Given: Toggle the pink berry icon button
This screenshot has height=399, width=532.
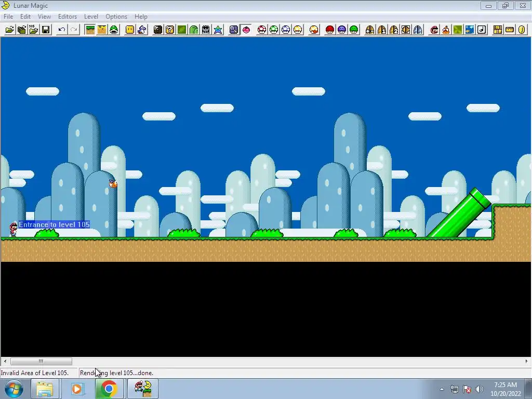Looking at the screenshot, I should click(246, 30).
